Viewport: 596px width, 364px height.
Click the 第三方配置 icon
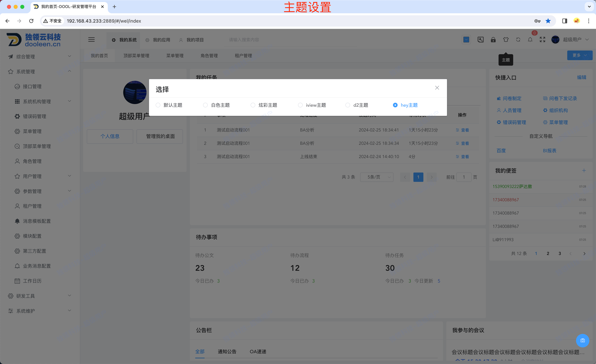coord(17,251)
